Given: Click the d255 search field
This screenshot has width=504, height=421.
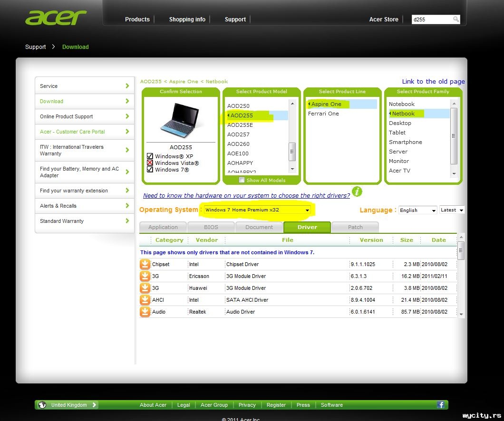Looking at the screenshot, I should pos(432,19).
